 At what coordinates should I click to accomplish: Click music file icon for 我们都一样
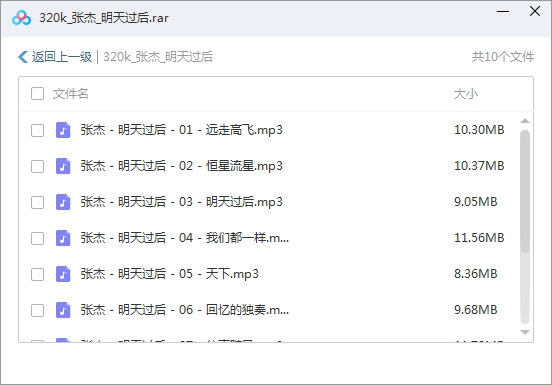[63, 238]
